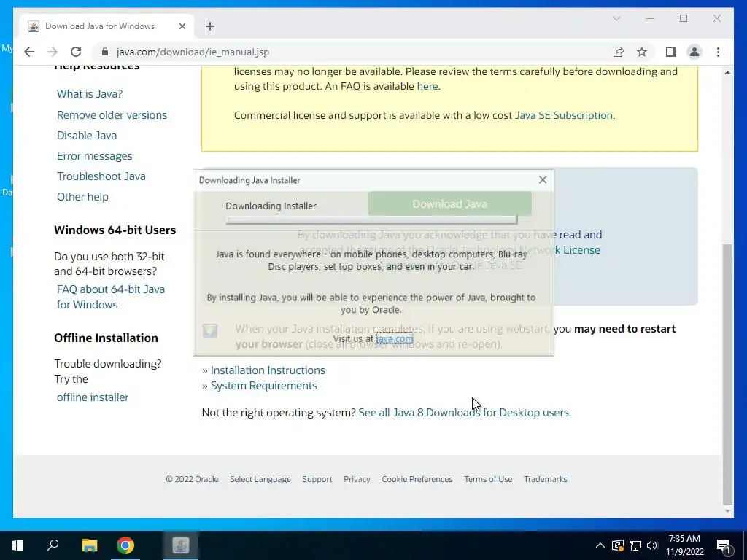The width and height of the screenshot is (747, 560).
Task: Open the Chrome profile avatar
Action: coord(694,52)
